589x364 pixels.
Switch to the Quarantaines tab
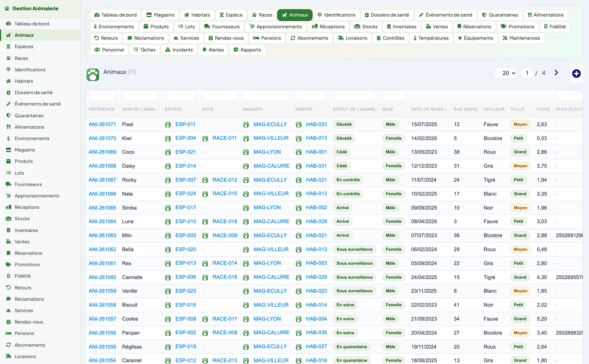click(x=500, y=15)
